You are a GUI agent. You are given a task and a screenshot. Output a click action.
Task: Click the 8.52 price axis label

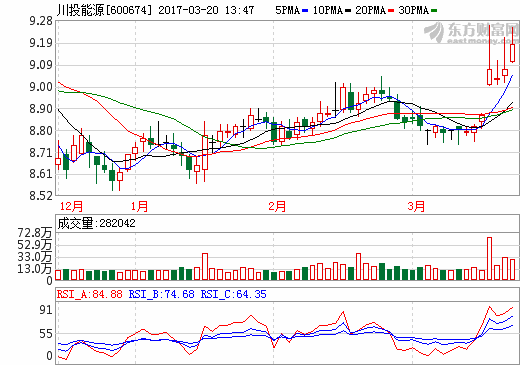(x=41, y=196)
